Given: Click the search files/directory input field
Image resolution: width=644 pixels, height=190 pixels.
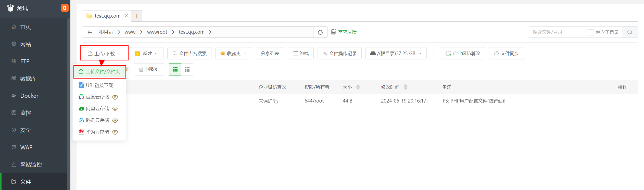Looking at the screenshot, I should [559, 32].
